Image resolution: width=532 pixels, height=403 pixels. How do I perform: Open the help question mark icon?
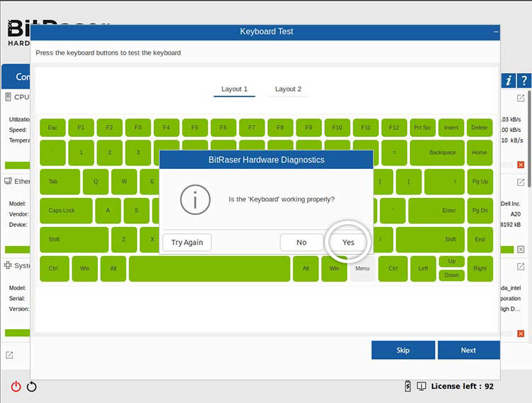pyautogui.click(x=523, y=81)
